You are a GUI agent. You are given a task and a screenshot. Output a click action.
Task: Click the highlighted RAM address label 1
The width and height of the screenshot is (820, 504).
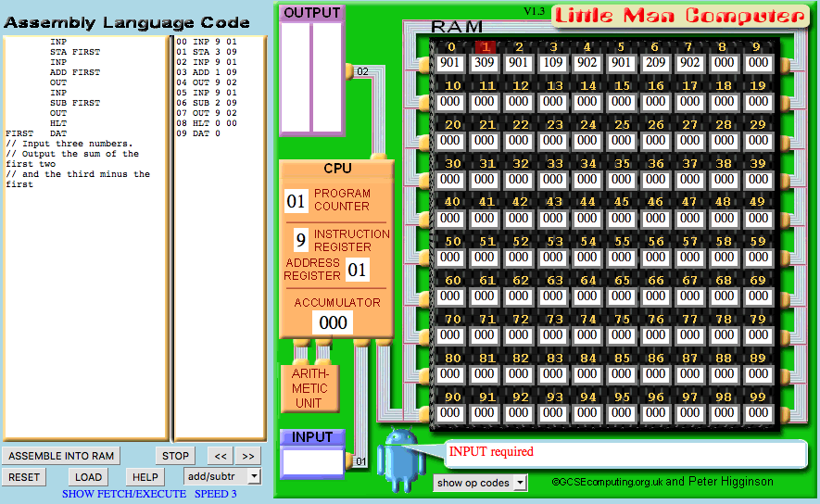tap(486, 47)
